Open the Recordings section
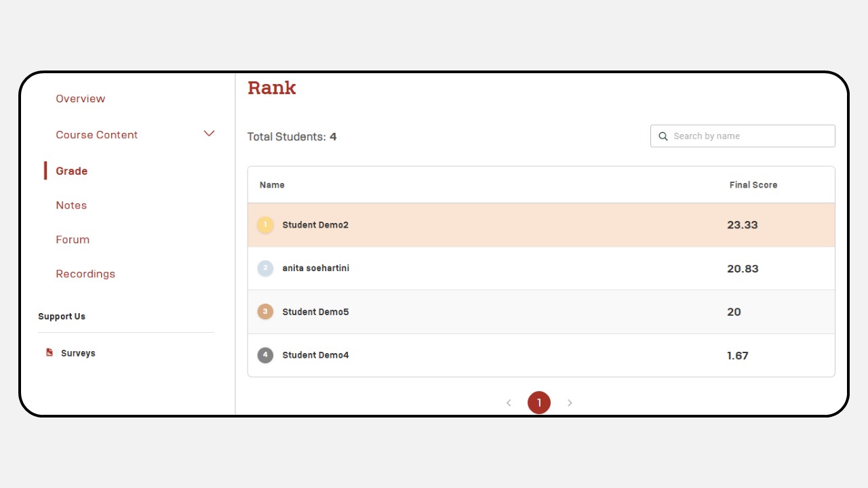This screenshot has width=868, height=488. (85, 274)
